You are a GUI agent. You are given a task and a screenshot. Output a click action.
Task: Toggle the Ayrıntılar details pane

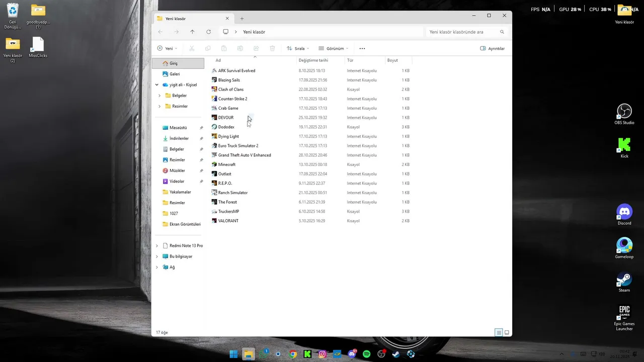pos(493,48)
